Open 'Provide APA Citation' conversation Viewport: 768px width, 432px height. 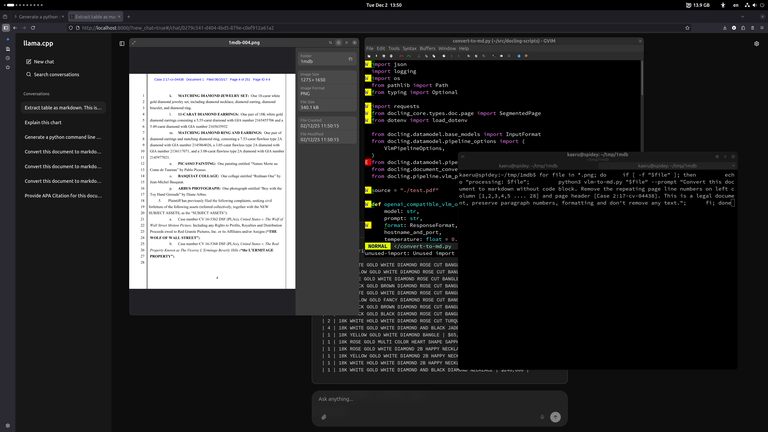(63, 196)
